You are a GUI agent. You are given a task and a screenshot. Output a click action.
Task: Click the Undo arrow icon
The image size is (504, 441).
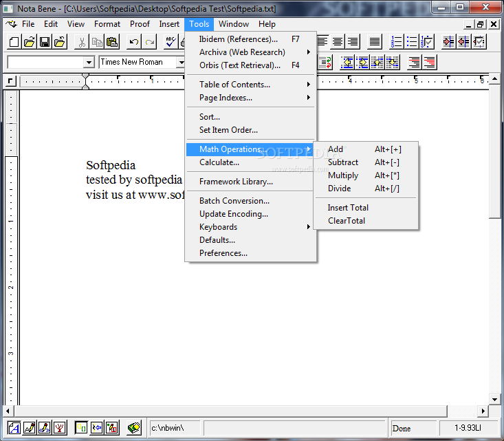pyautogui.click(x=134, y=42)
